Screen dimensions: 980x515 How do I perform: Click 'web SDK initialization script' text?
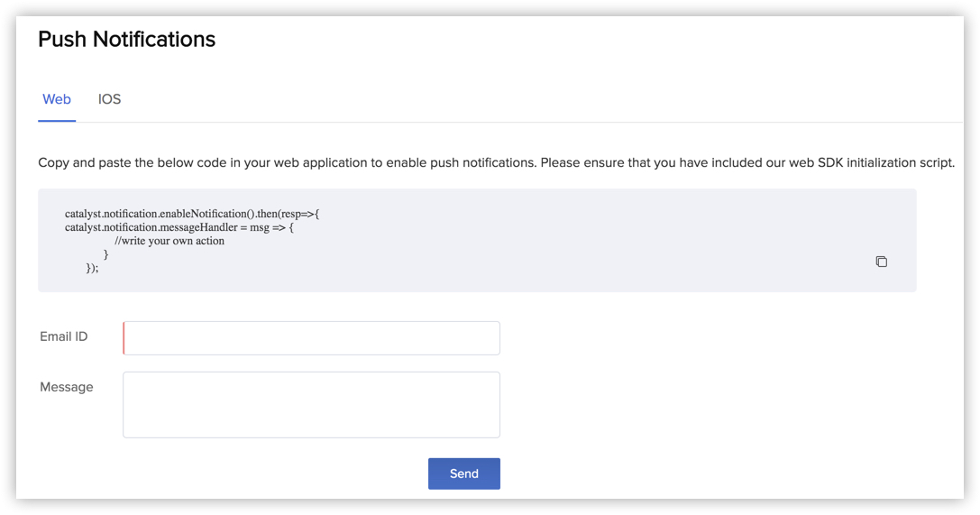point(871,163)
